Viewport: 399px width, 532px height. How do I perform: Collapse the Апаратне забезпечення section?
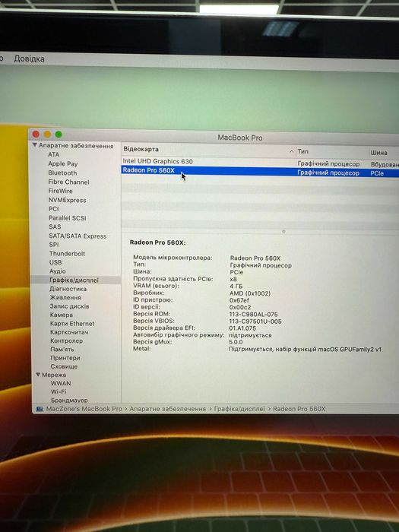(x=35, y=145)
